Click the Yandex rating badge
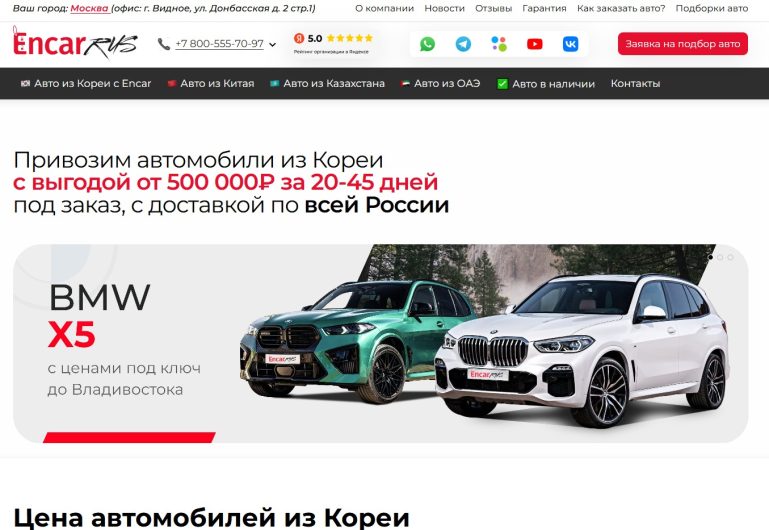769x530 pixels. click(x=333, y=43)
